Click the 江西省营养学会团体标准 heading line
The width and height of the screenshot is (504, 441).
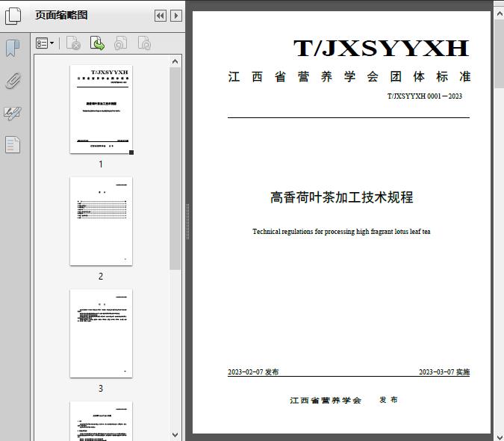pyautogui.click(x=349, y=76)
